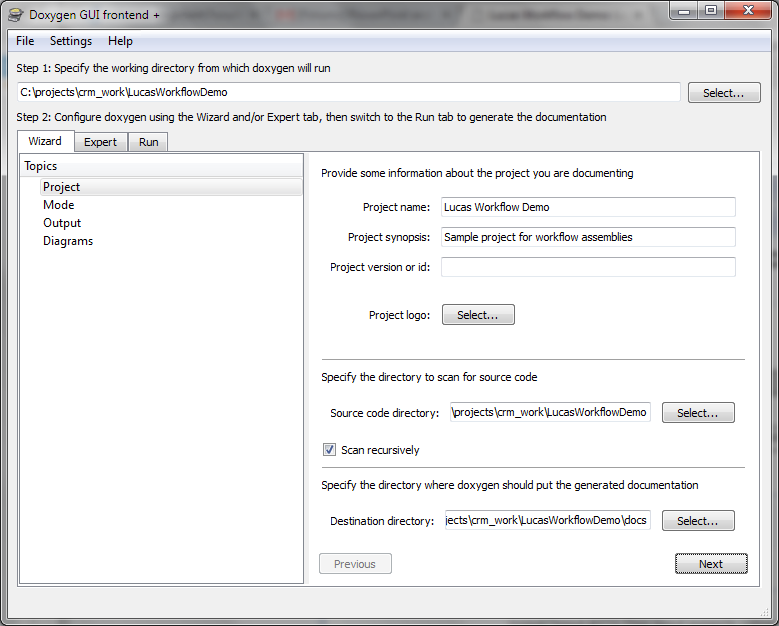Viewport: 779px width, 626px height.
Task: Click Select button for Source code directory
Action: pyautogui.click(x=698, y=413)
